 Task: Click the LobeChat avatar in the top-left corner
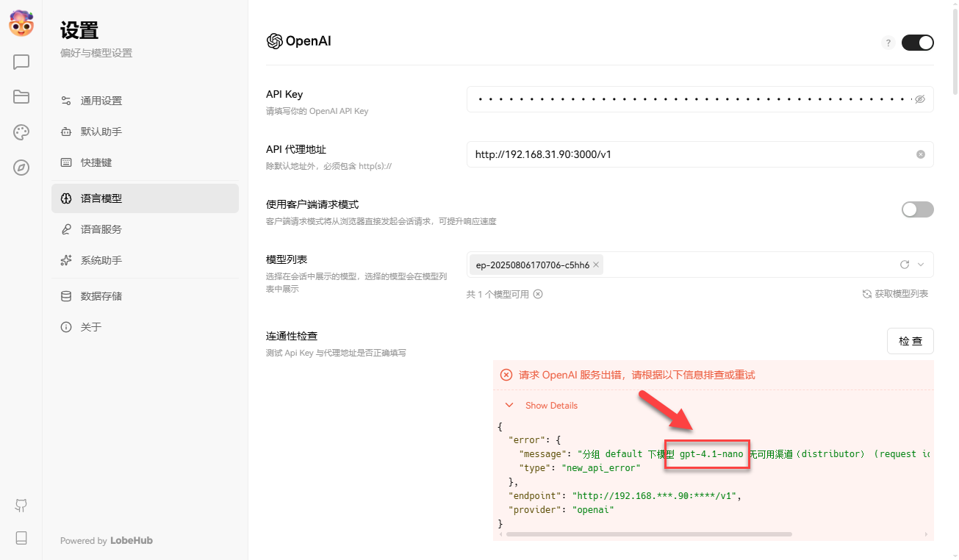[21, 24]
